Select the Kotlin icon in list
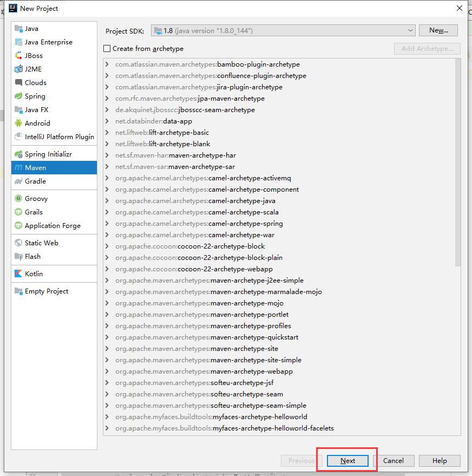 tap(19, 274)
